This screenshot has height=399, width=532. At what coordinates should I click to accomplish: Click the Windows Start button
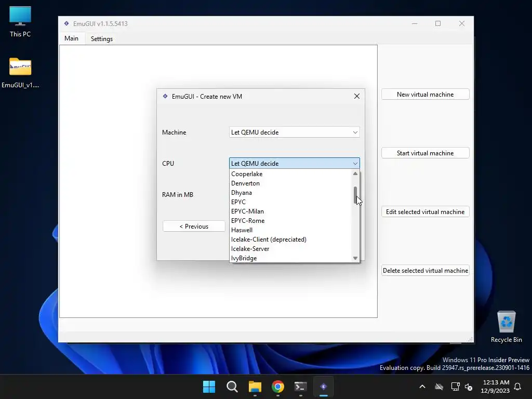click(x=209, y=387)
